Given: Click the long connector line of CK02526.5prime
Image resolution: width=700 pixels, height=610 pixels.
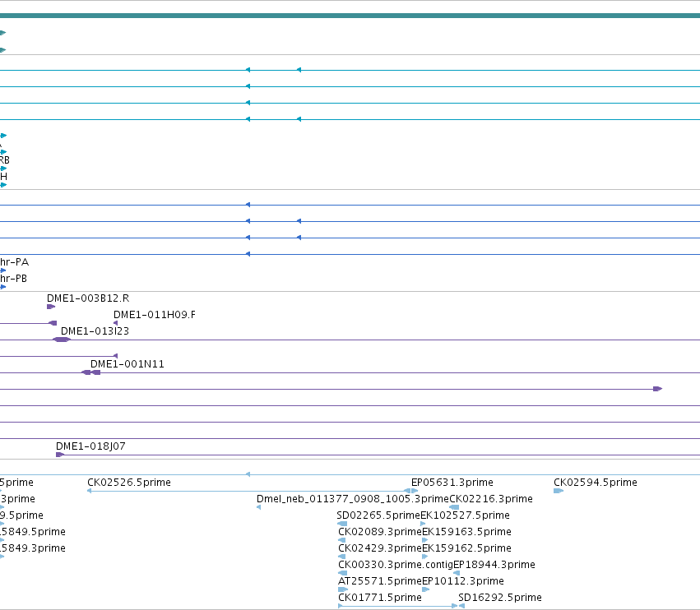Looking at the screenshot, I should [248, 491].
